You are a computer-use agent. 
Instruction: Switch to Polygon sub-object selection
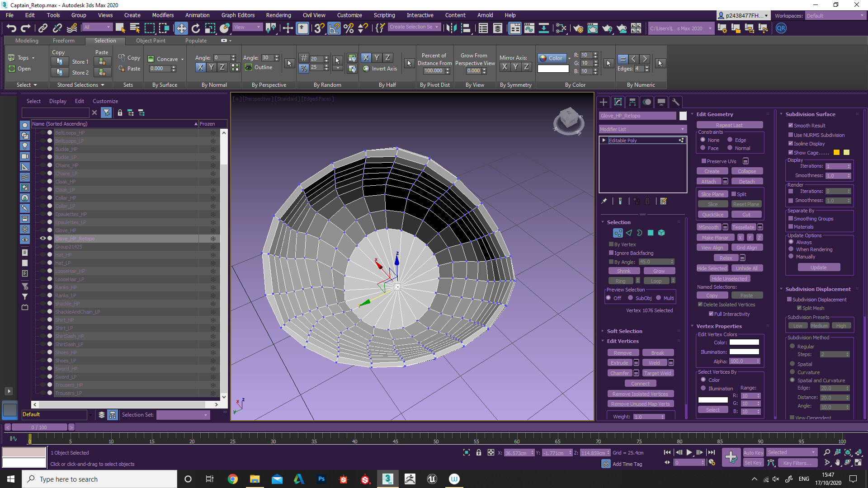tap(650, 233)
